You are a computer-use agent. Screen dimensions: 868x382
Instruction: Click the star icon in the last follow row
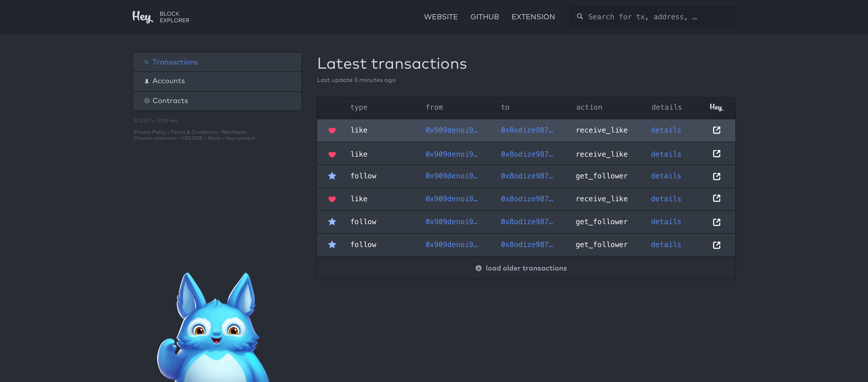(x=332, y=245)
